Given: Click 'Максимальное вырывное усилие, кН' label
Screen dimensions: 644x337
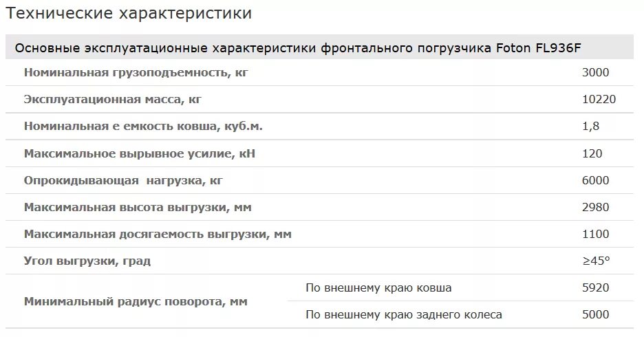Looking at the screenshot, I should click(x=140, y=153).
